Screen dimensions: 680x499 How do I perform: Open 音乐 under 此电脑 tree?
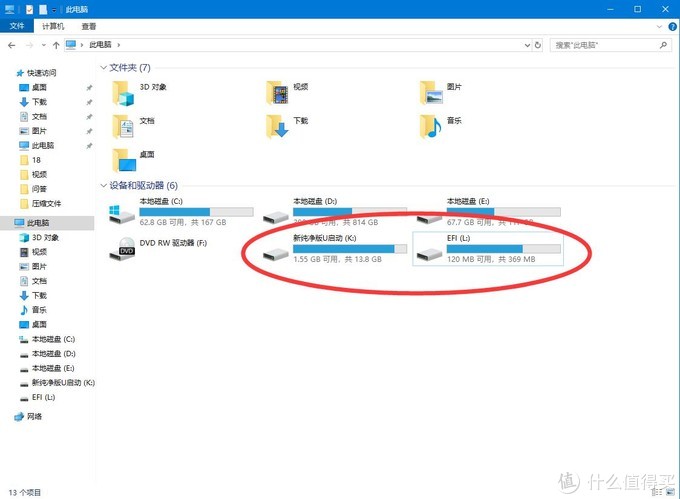point(33,310)
